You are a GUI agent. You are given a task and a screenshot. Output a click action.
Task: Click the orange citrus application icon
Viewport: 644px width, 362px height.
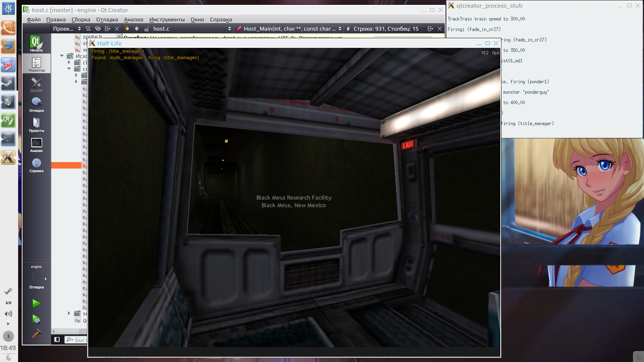(x=8, y=28)
